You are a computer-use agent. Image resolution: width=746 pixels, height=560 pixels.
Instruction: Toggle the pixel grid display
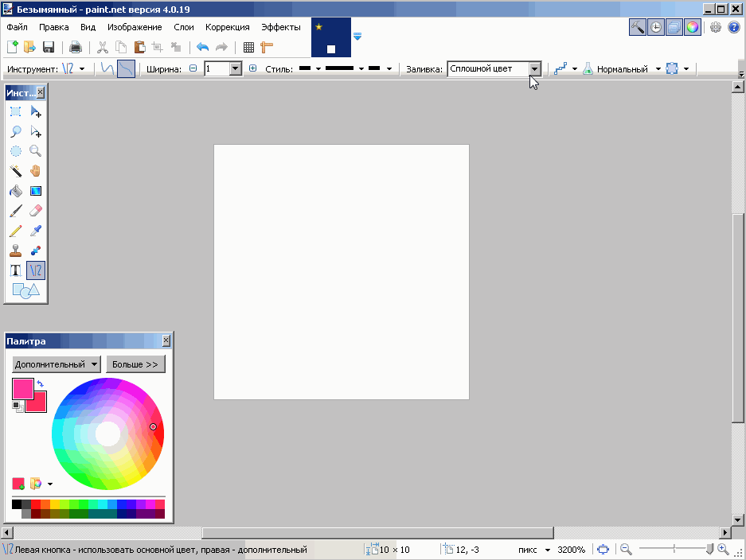click(248, 48)
